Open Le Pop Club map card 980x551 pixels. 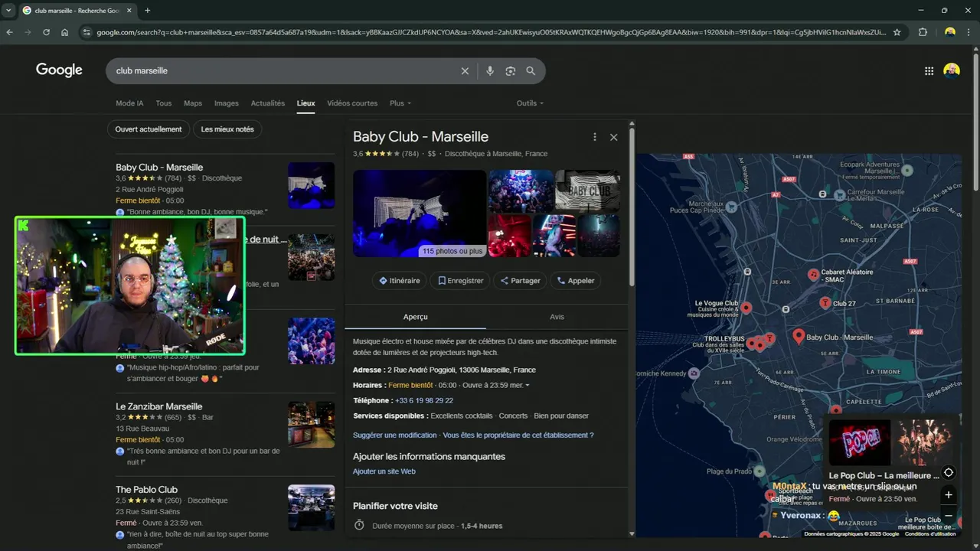893,461
